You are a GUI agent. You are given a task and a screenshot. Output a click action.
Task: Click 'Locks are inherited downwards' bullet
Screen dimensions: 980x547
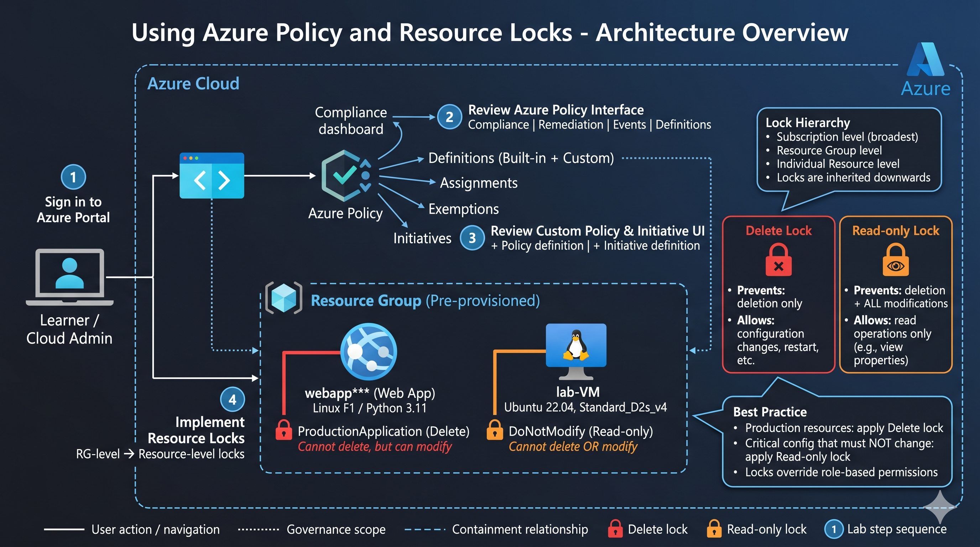coord(853,178)
